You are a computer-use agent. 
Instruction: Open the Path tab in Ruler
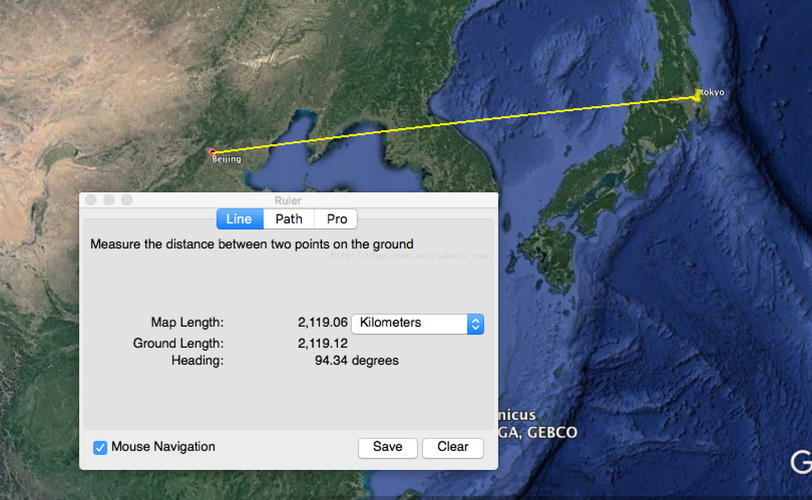pyautogui.click(x=289, y=219)
